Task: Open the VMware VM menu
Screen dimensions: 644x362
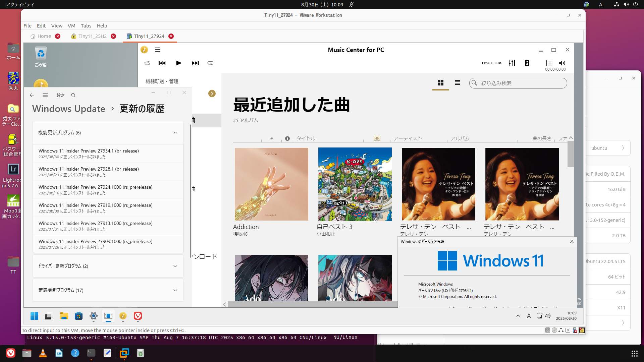Action: [x=71, y=26]
